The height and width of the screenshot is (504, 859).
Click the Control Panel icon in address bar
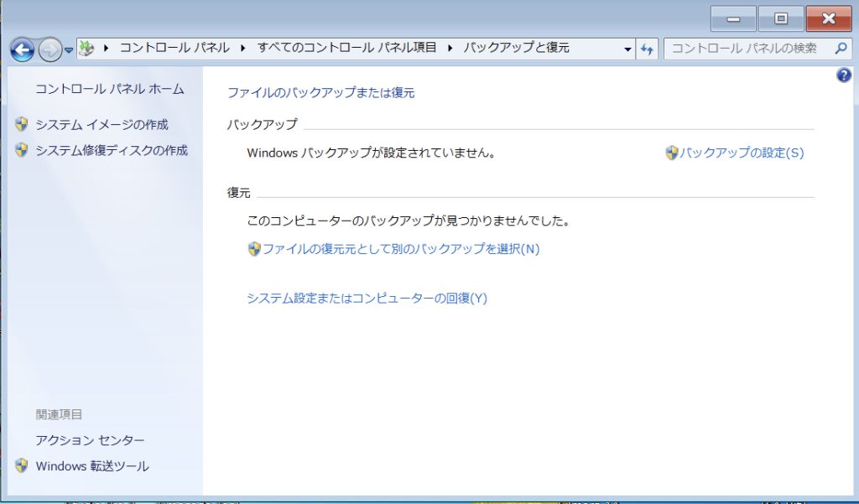tap(86, 49)
